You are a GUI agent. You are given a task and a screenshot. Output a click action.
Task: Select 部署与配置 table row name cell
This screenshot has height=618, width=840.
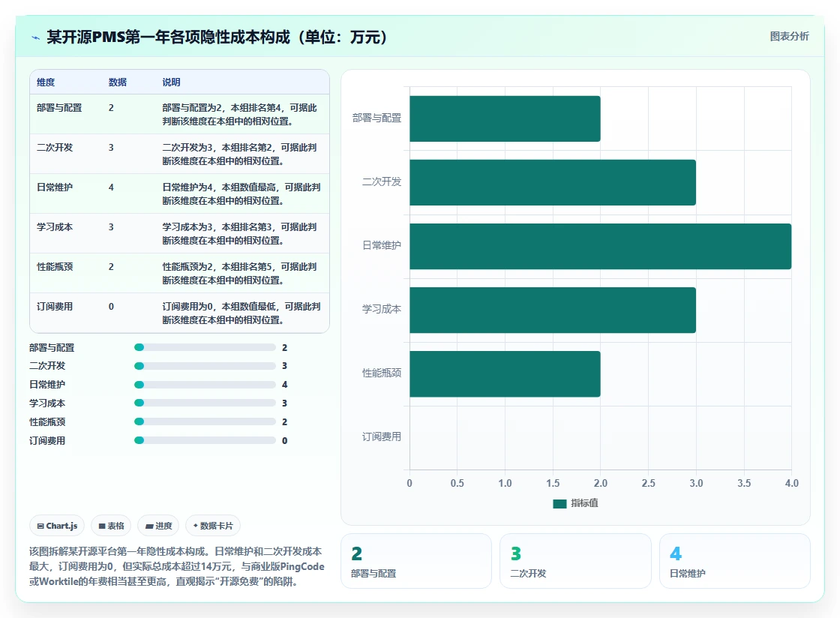(59, 108)
